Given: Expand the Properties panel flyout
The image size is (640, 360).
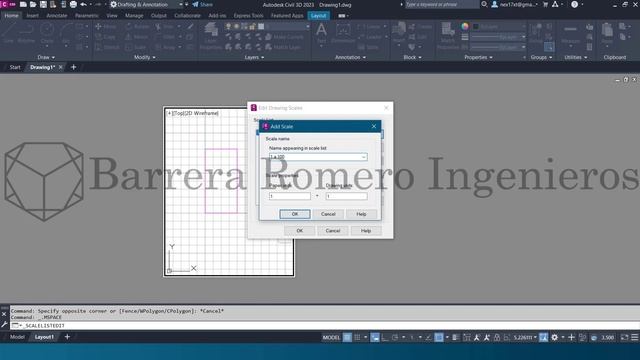Looking at the screenshot, I should coord(478,58).
